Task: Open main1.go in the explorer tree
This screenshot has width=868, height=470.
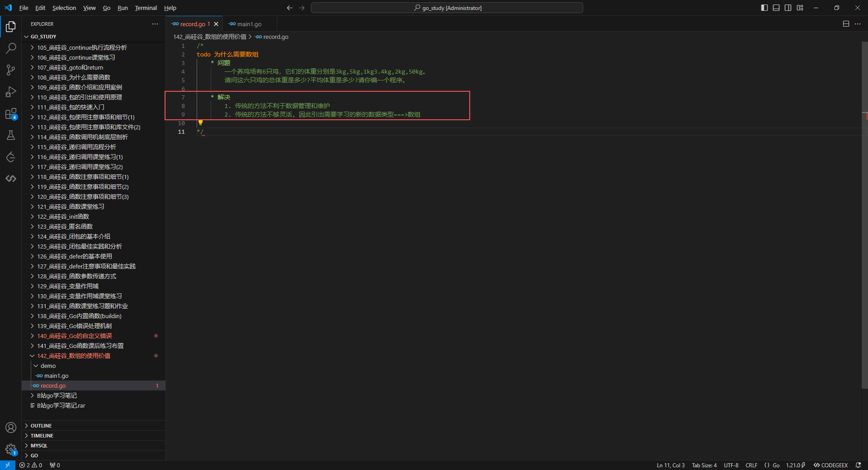Action: coord(94,376)
